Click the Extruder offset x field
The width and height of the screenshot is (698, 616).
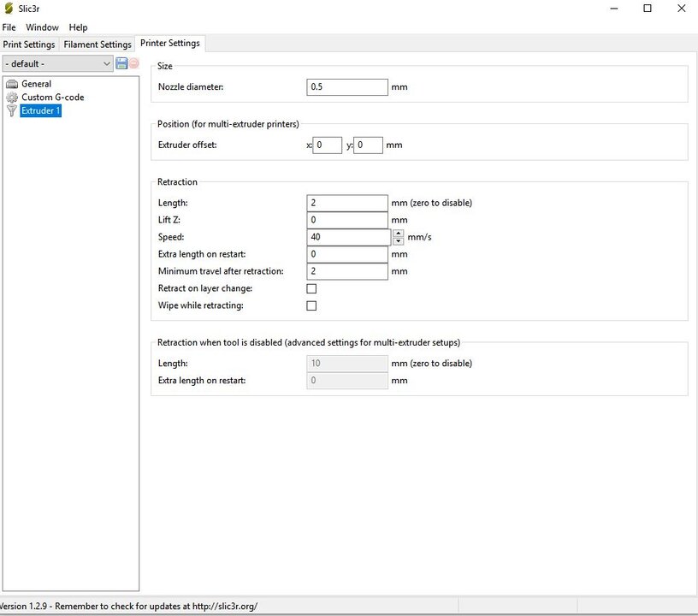pos(327,145)
